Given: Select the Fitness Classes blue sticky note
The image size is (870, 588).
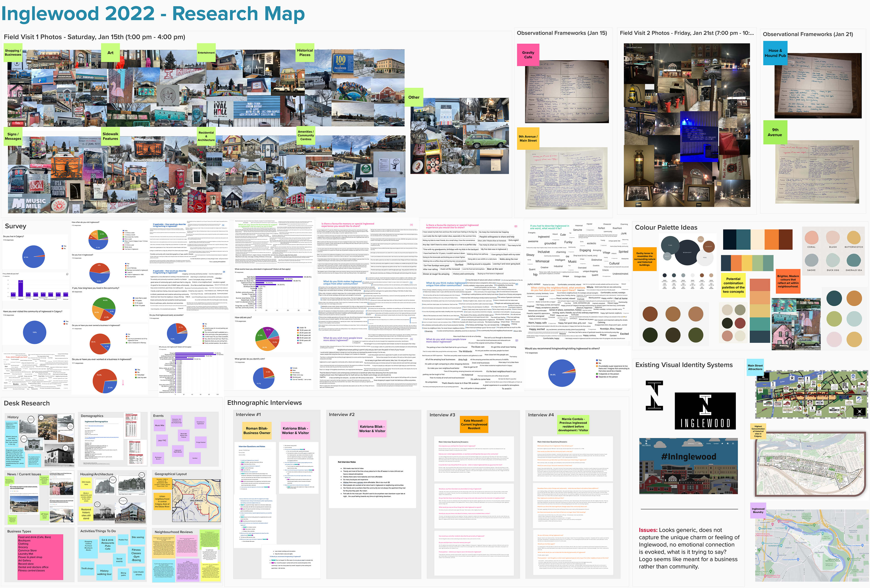Looking at the screenshot, I should click(136, 555).
